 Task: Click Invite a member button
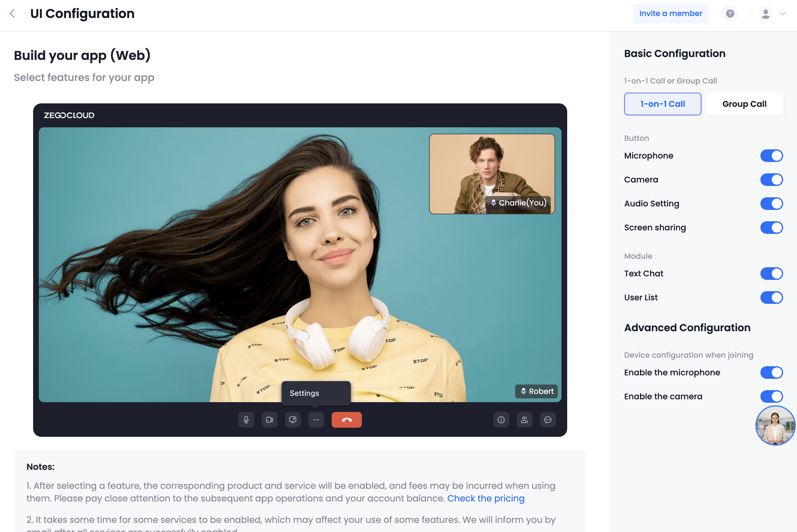tap(671, 14)
